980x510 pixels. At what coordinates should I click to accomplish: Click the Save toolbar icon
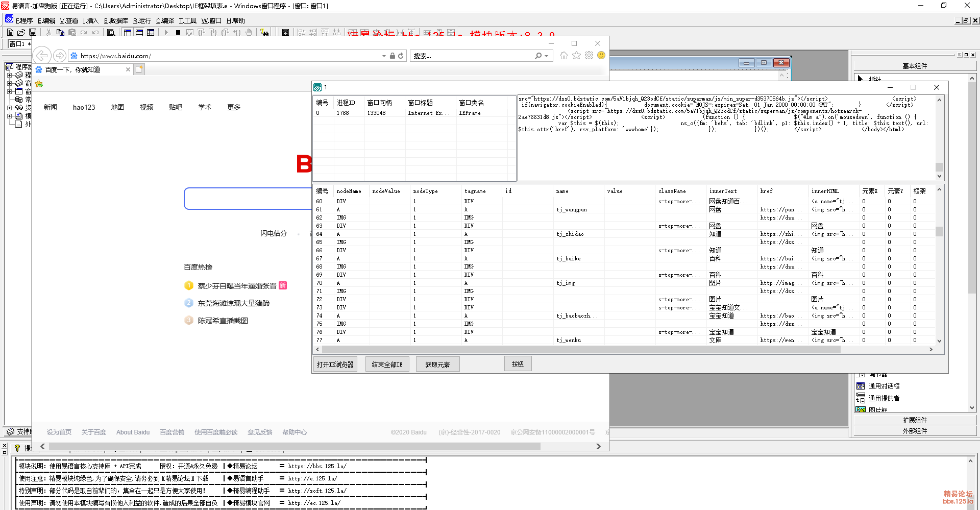[x=33, y=32]
